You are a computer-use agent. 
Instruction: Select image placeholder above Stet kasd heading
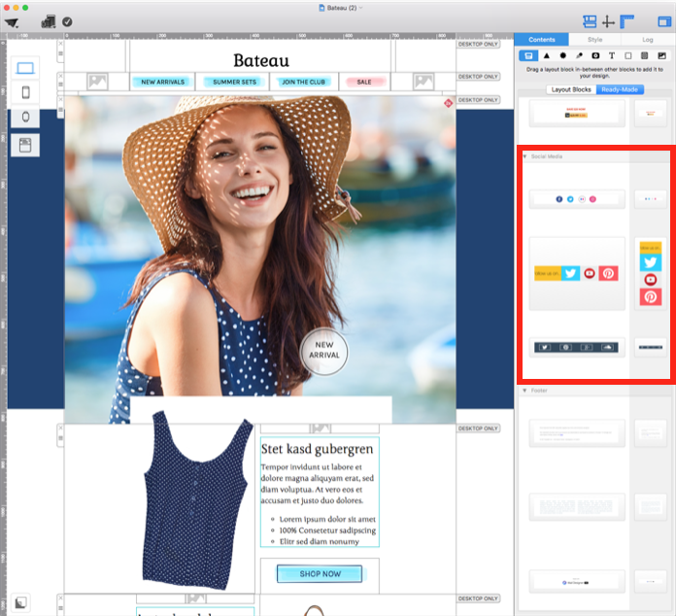tap(320, 428)
